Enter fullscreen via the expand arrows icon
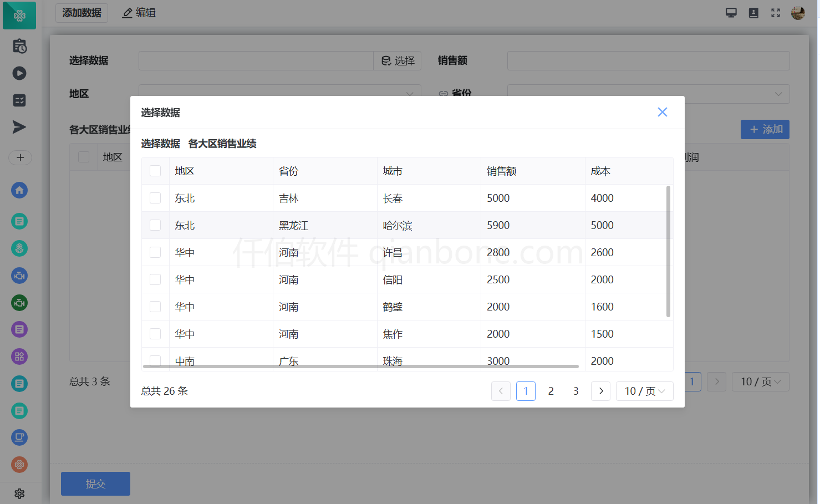The image size is (820, 504). pyautogui.click(x=775, y=12)
